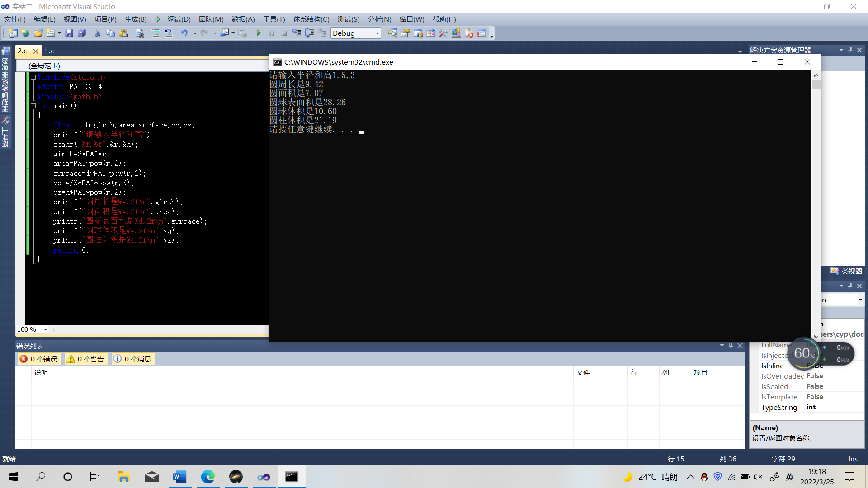Open the Debug configuration dropdown

click(377, 33)
